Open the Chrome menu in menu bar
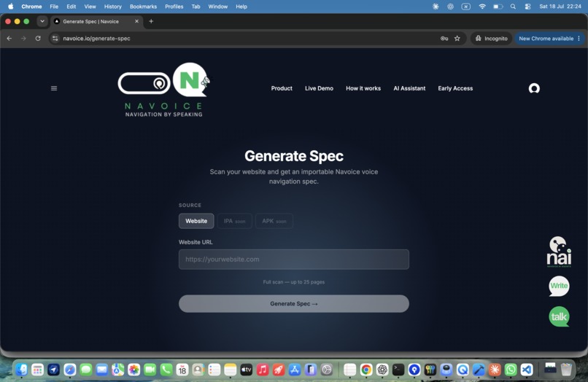This screenshot has width=588, height=382. pyautogui.click(x=31, y=7)
